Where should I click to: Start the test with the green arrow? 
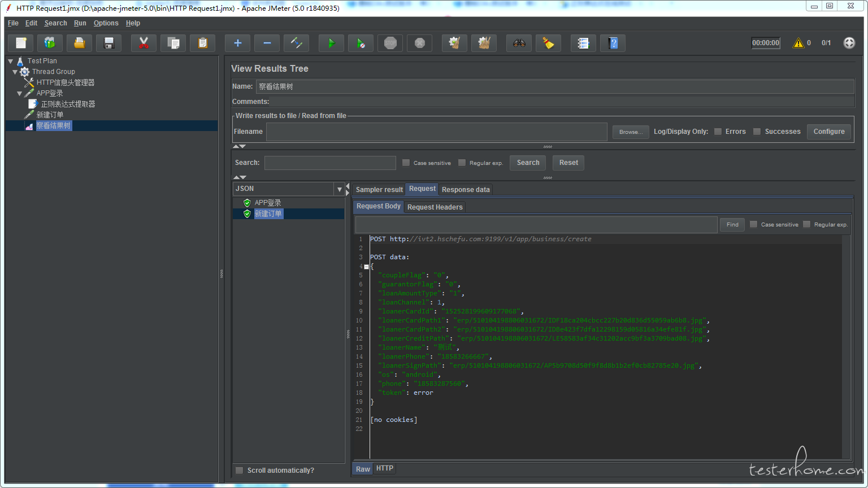[332, 43]
